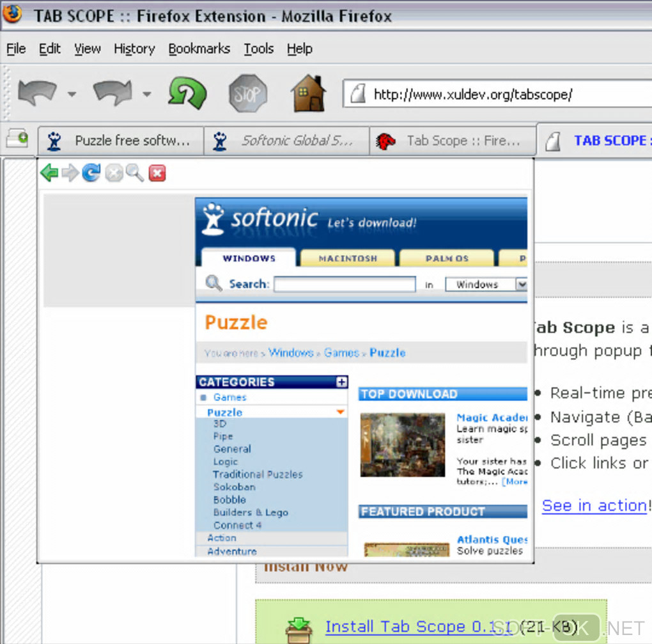Open the 'Magic Acade...' title link
The height and width of the screenshot is (644, 652).
(x=492, y=418)
